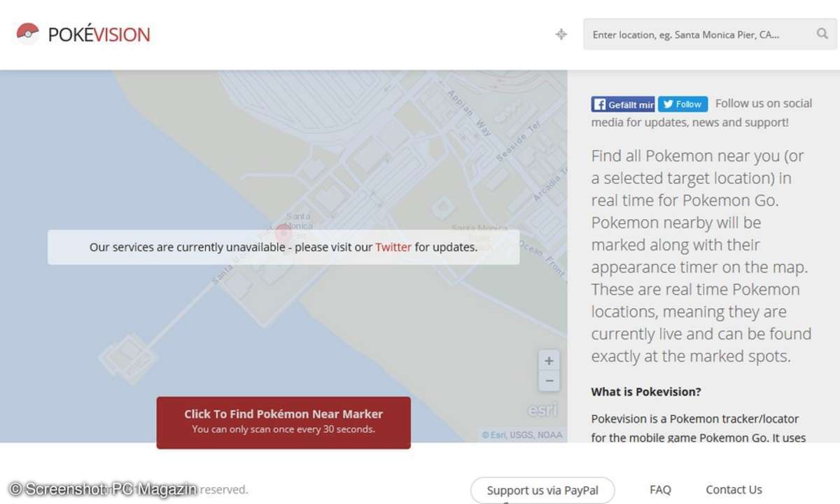Click the What is Pokevision? heading
The height and width of the screenshot is (504, 840).
(x=646, y=392)
